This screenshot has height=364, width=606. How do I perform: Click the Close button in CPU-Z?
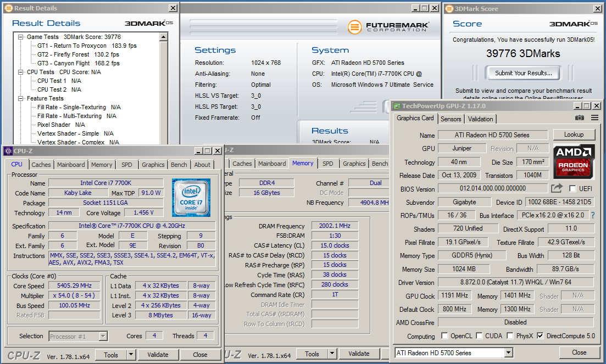(x=200, y=354)
